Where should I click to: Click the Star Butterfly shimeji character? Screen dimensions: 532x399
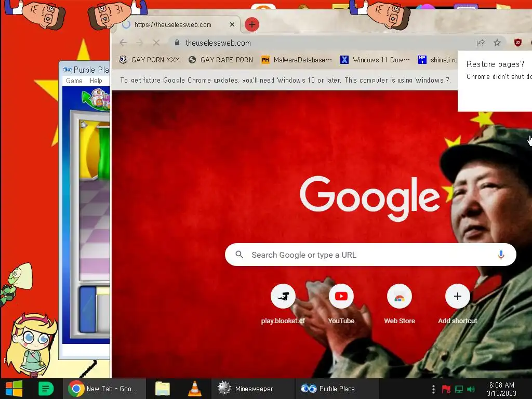31,344
